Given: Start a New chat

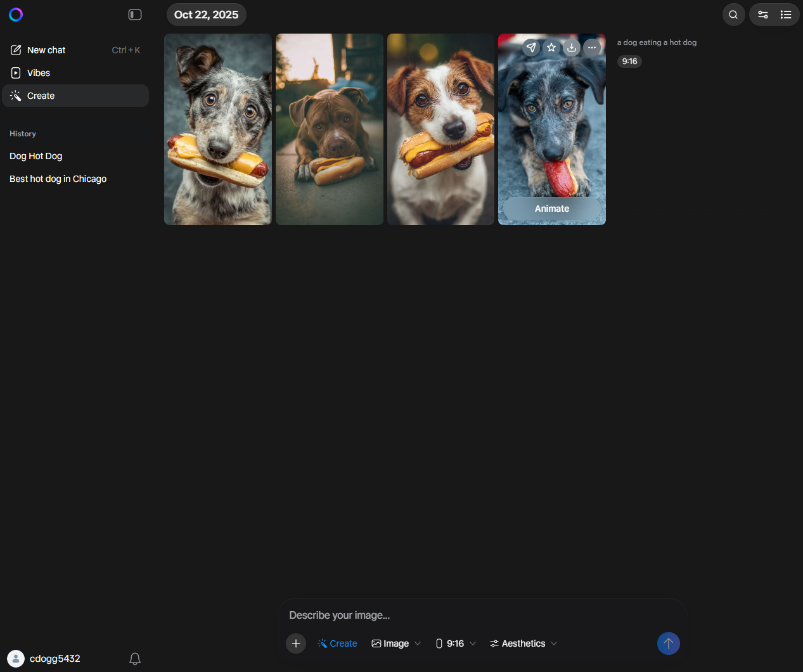Looking at the screenshot, I should pos(46,50).
